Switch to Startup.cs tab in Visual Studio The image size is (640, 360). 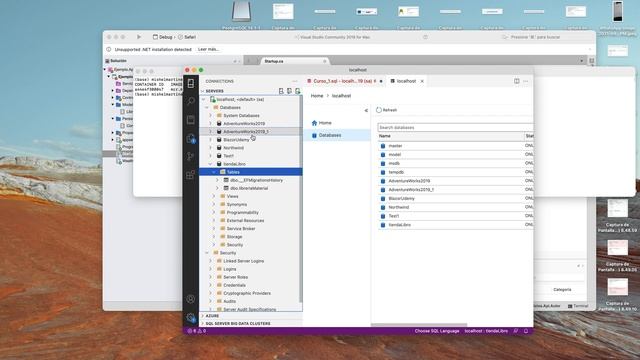tap(274, 61)
